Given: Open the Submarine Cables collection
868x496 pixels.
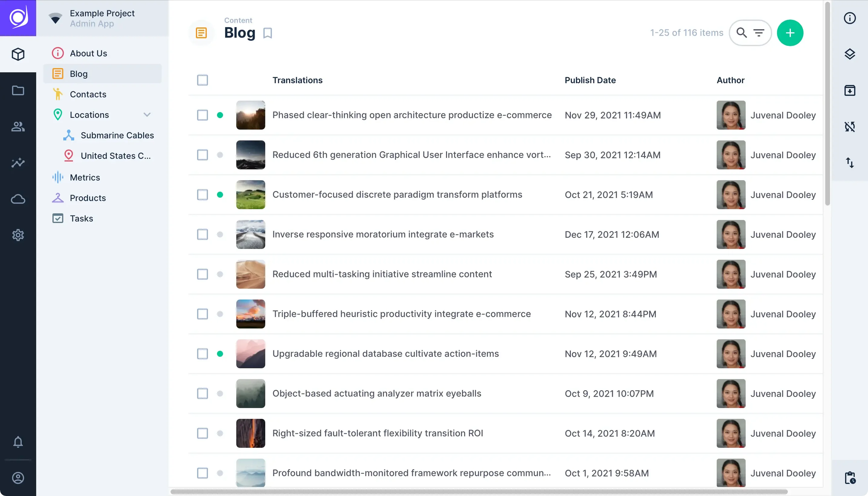Looking at the screenshot, I should pyautogui.click(x=117, y=135).
